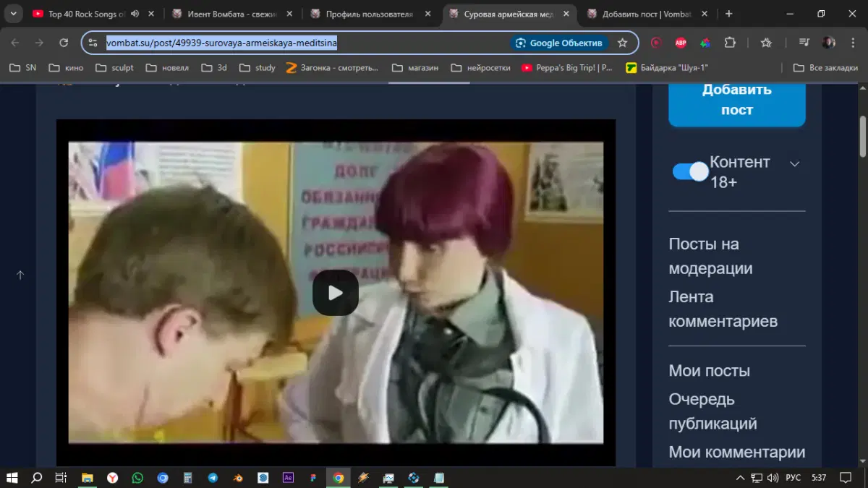Close the Top 40 Rock Songs tab
Viewport: 868px width, 488px height.
(150, 14)
